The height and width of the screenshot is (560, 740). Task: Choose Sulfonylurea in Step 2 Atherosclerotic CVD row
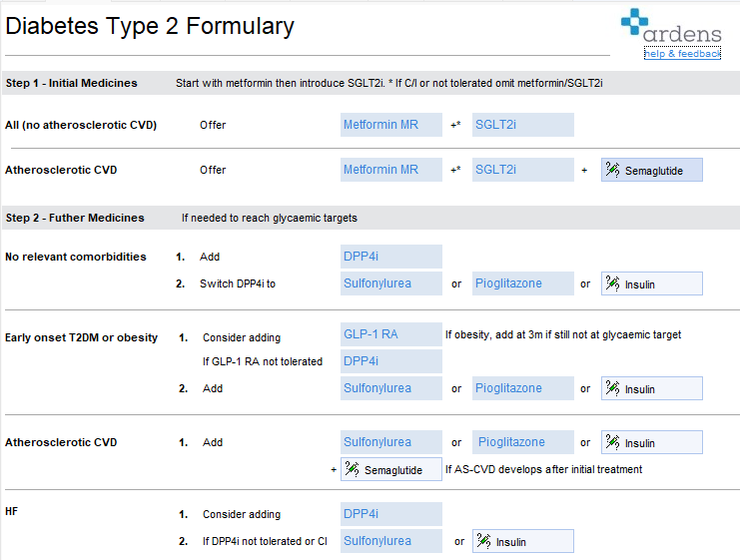pos(390,442)
